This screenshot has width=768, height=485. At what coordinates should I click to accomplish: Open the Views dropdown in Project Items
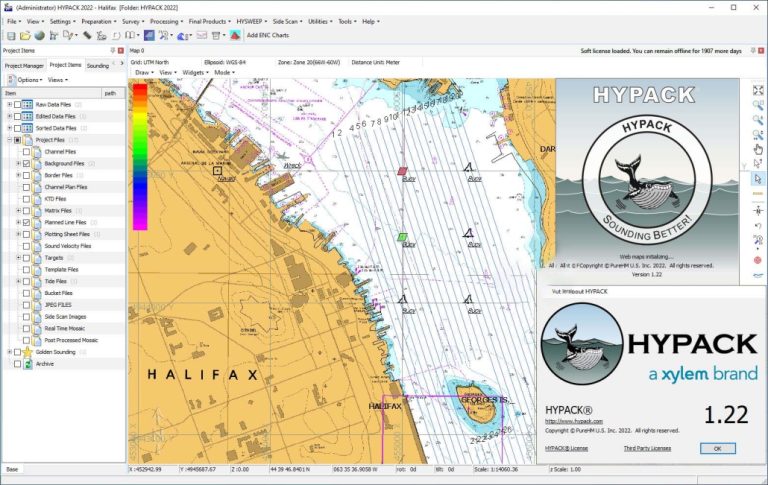[57, 80]
